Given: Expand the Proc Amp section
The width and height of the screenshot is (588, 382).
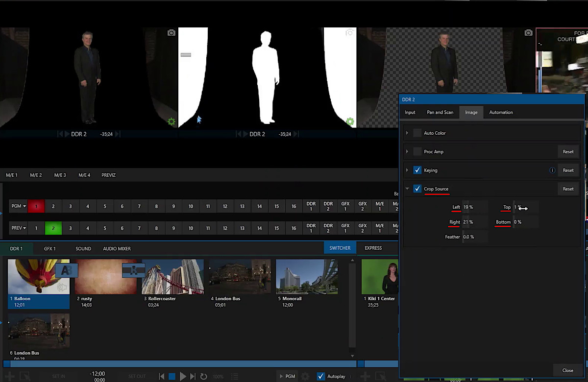Looking at the screenshot, I should coord(407,151).
